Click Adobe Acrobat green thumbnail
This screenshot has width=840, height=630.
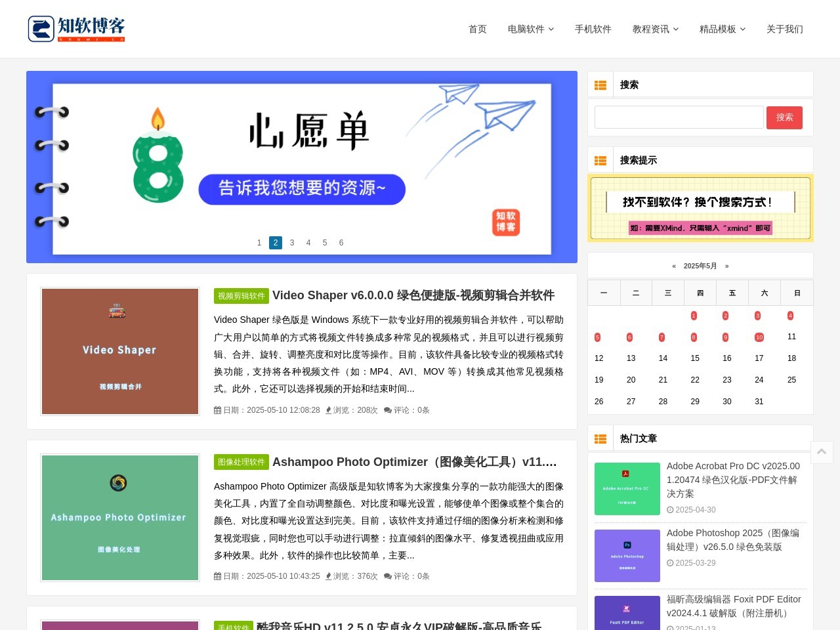pyautogui.click(x=627, y=489)
